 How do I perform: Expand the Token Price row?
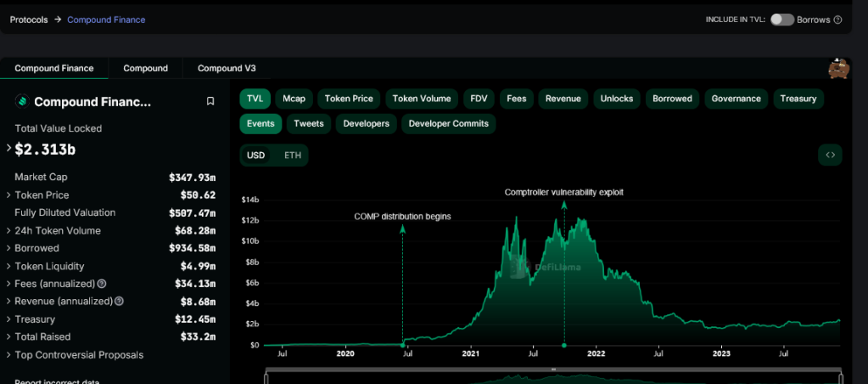click(x=8, y=195)
